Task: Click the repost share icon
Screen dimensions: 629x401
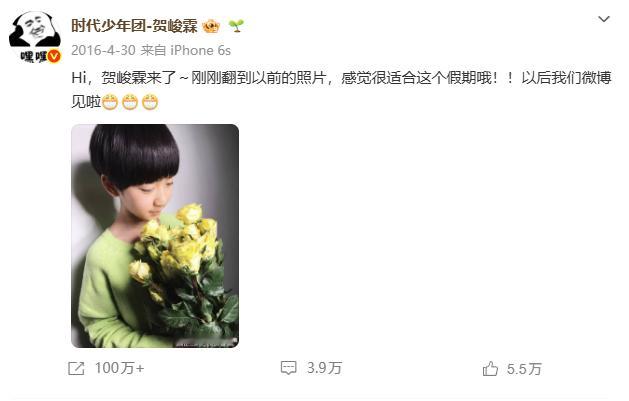Action: coord(76,368)
